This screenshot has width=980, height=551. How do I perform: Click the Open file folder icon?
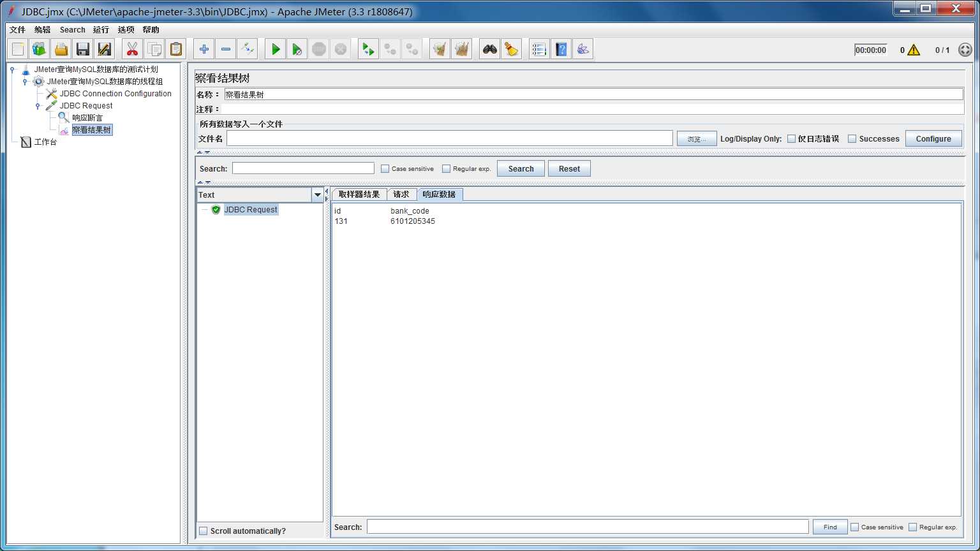click(61, 49)
